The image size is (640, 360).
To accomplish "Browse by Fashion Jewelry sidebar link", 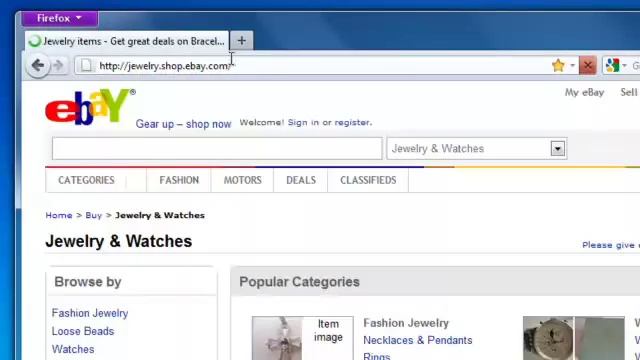I will coord(90,313).
